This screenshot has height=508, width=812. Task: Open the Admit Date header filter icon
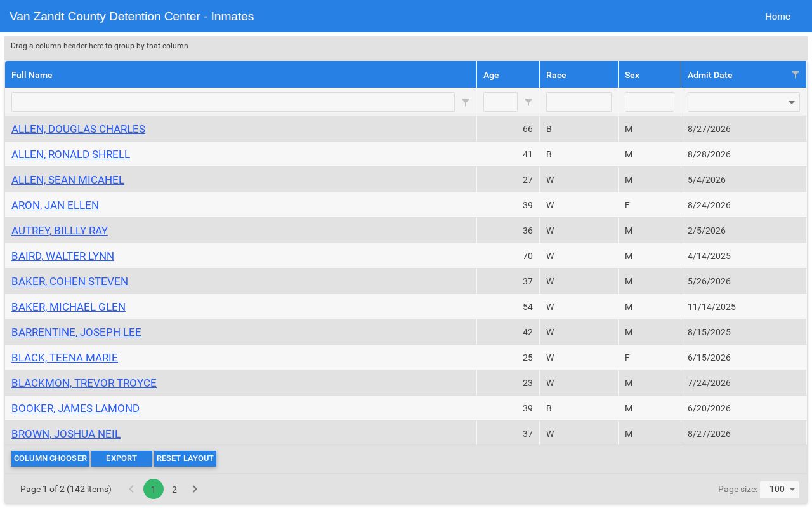796,75
